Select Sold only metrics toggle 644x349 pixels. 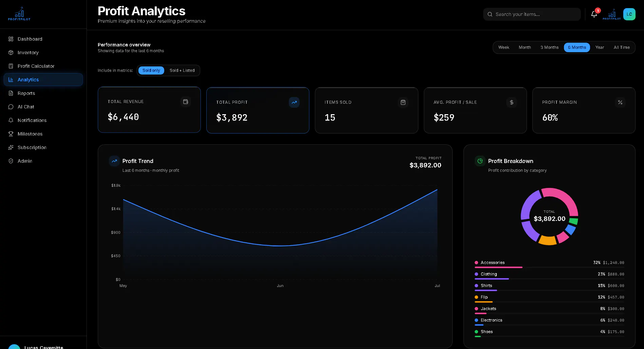151,70
